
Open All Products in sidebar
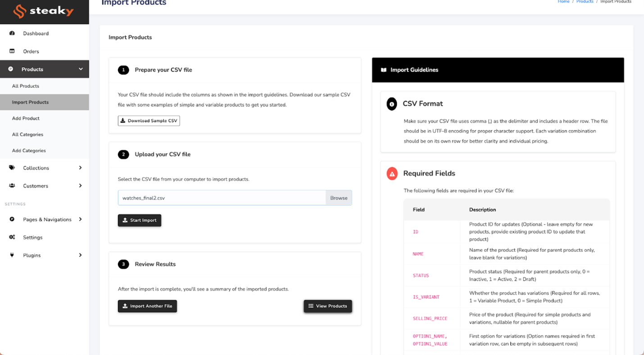tap(26, 86)
